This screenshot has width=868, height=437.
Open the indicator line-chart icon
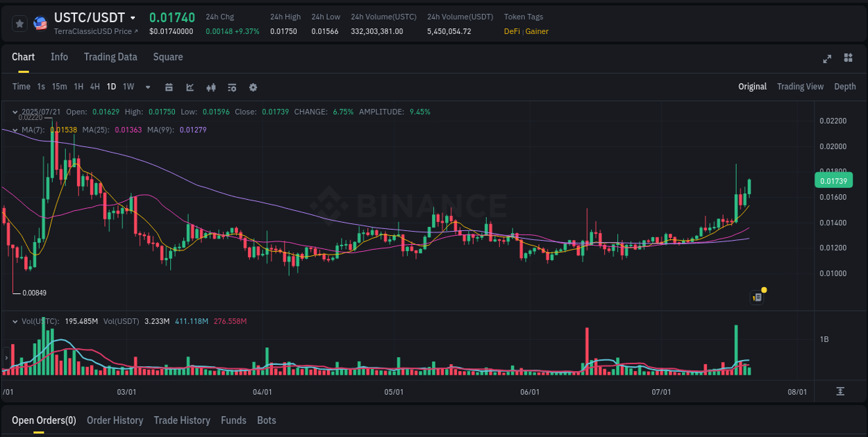(x=190, y=87)
